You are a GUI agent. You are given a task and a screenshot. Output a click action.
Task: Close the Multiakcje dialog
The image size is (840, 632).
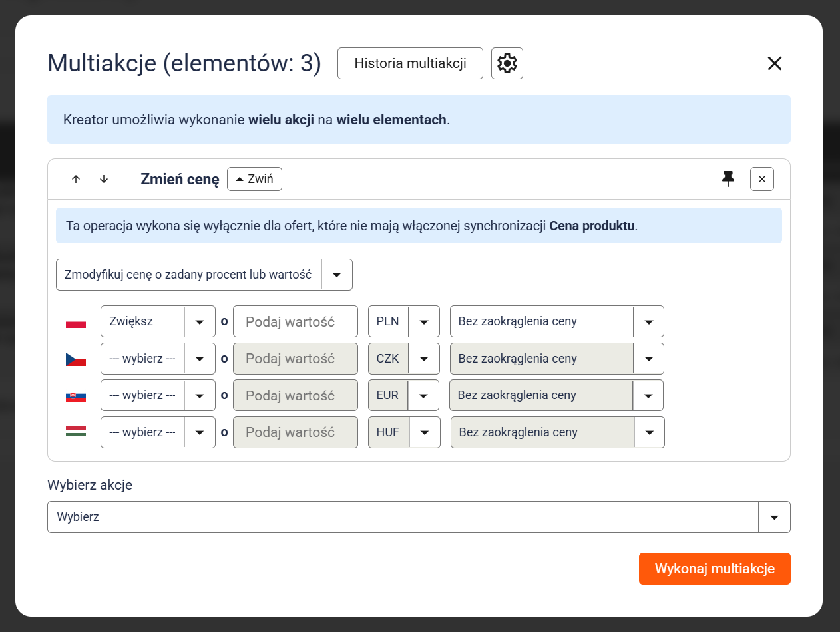click(774, 63)
